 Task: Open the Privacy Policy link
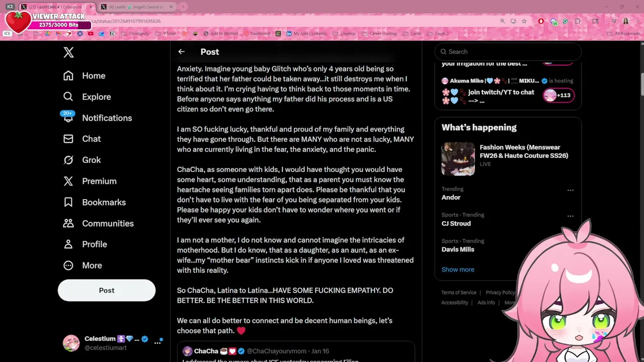[x=500, y=293]
